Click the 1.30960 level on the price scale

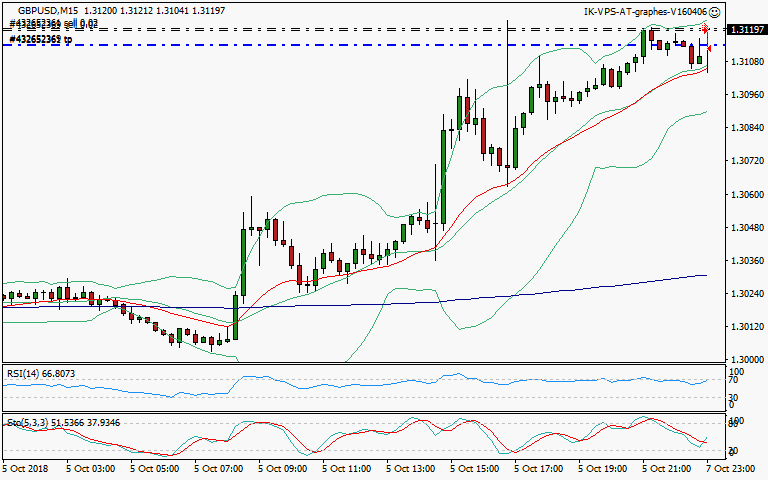[x=743, y=96]
